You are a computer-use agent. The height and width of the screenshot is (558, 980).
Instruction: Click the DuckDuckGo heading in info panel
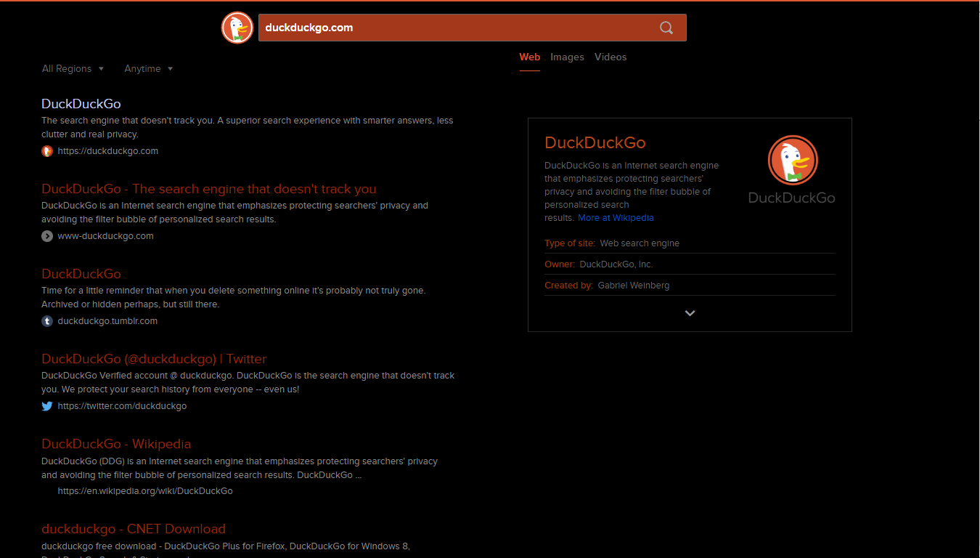click(x=595, y=142)
